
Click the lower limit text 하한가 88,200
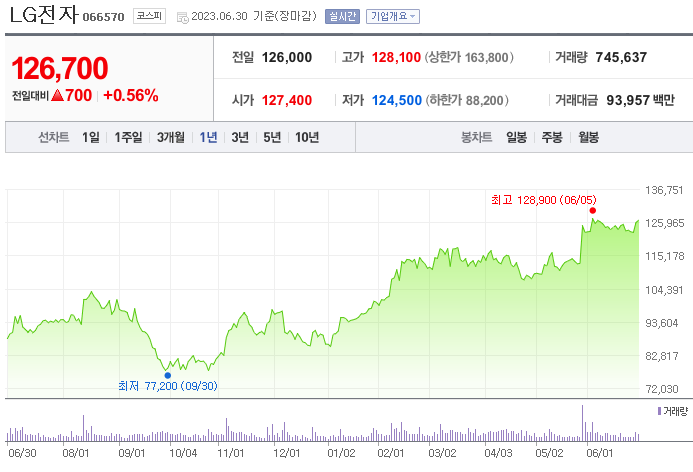(467, 100)
